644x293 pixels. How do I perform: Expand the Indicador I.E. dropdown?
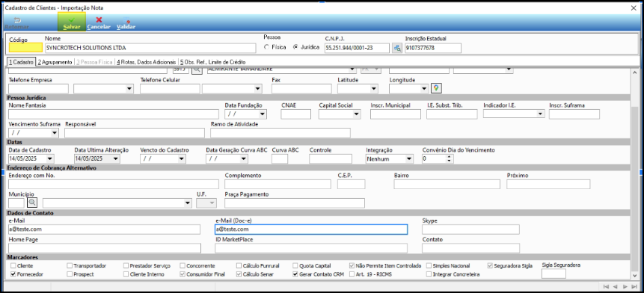(x=541, y=114)
